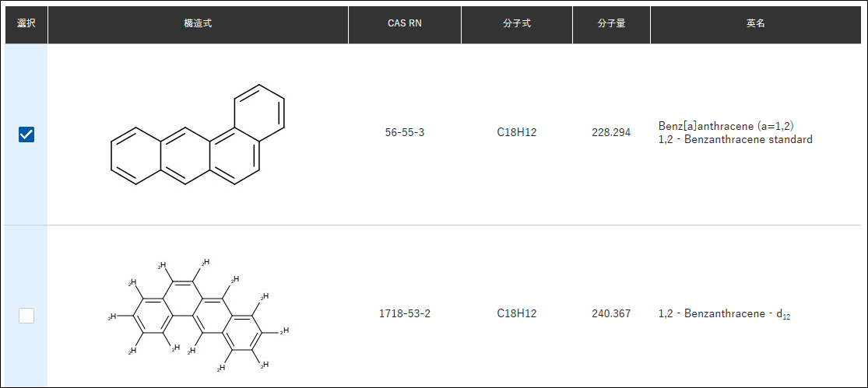Click the 英名 column header
868x388 pixels.
(756, 25)
